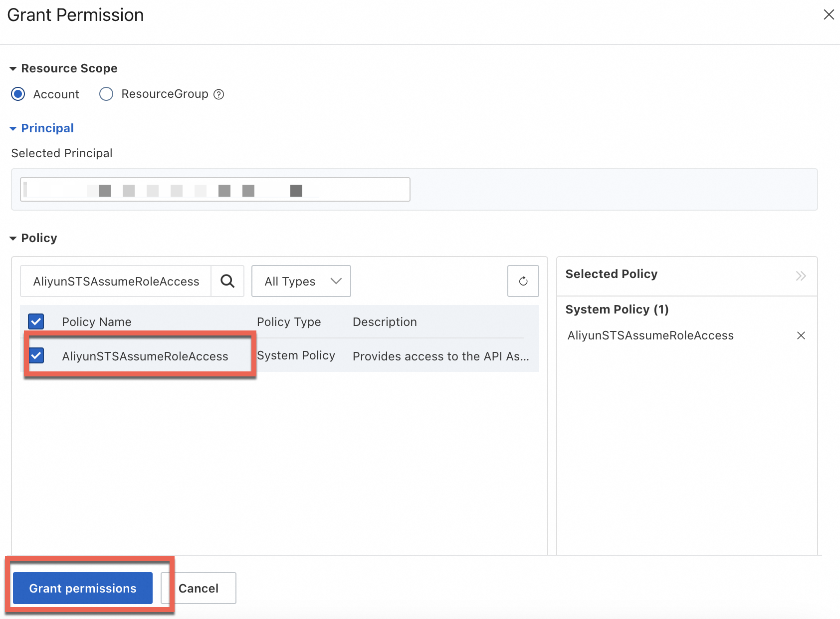Click the Cancel button
840x619 pixels.
[199, 588]
